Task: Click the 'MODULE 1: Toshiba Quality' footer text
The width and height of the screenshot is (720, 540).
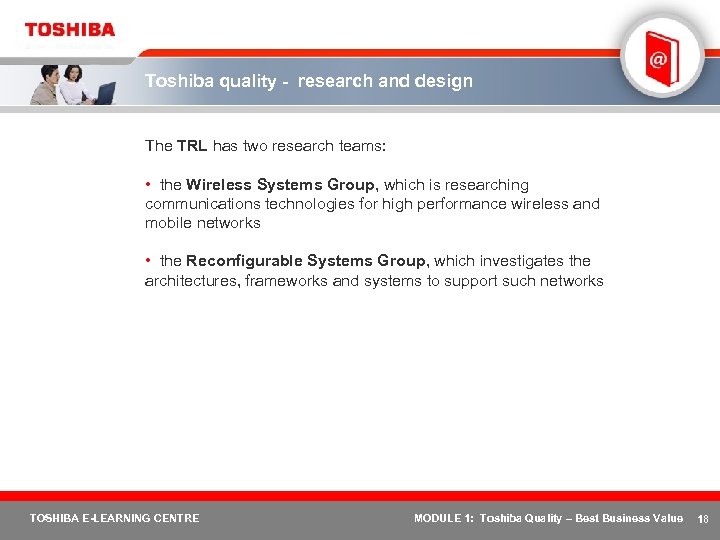Action: (x=488, y=518)
